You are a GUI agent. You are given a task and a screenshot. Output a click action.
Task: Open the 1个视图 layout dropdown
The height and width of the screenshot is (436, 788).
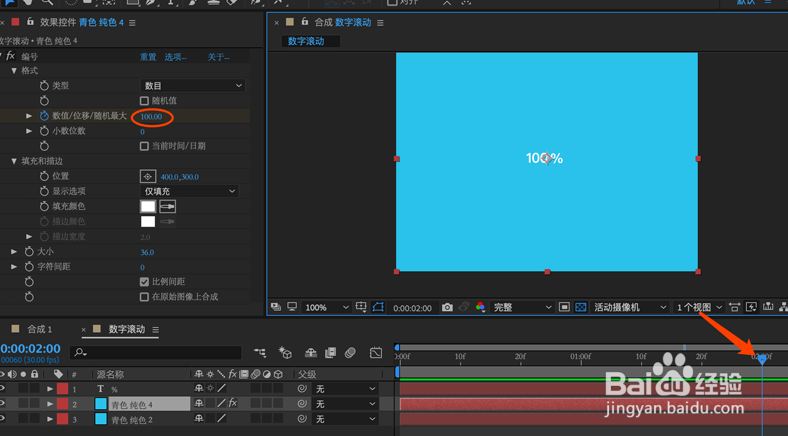click(x=699, y=307)
